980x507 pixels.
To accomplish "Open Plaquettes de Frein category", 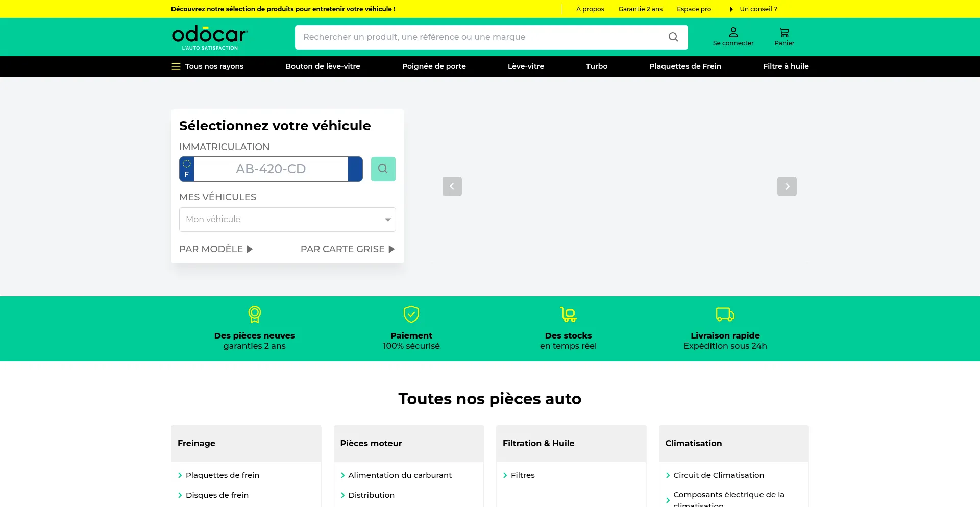I will point(685,66).
